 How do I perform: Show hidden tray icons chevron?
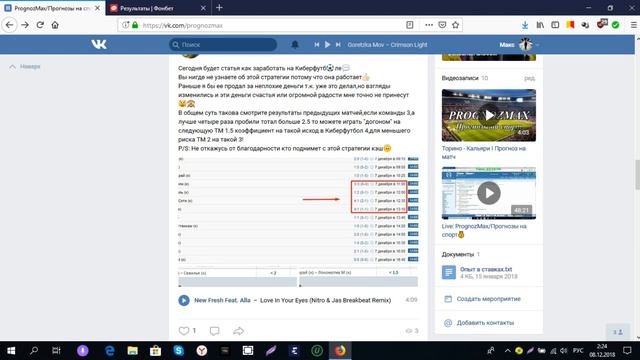coord(507,351)
